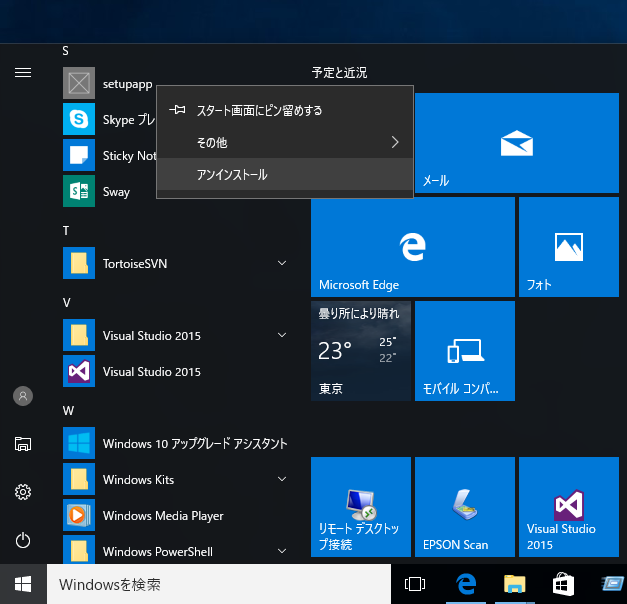
Task: Click Windows Media Player label
Action: coord(163,516)
